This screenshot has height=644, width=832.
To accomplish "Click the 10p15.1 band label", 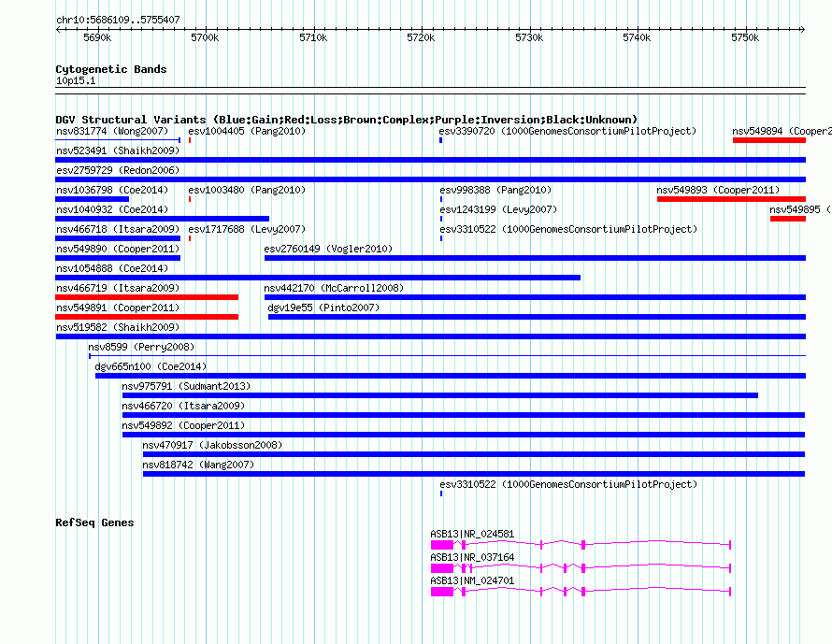I will (76, 80).
